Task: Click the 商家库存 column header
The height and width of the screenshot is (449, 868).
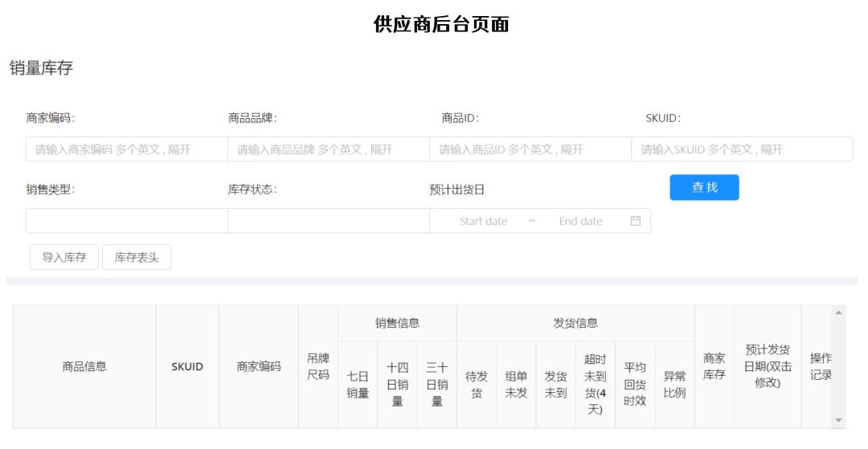Action: coord(714,366)
